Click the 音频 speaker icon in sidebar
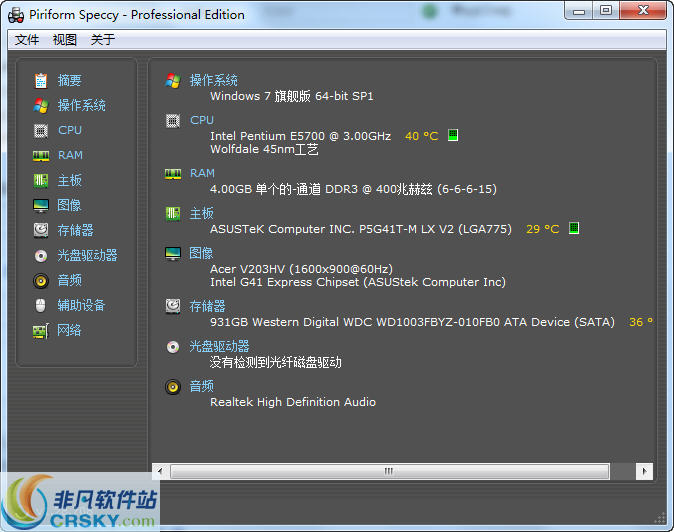 point(41,281)
